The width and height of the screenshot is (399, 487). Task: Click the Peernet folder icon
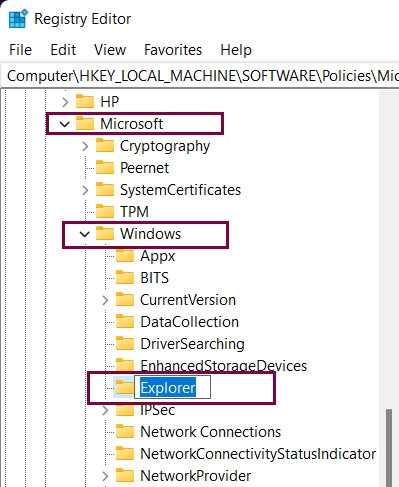(x=105, y=167)
